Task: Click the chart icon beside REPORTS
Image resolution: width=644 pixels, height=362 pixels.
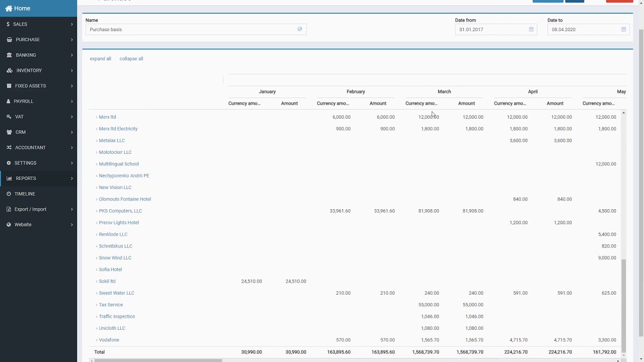Action: 10,178
